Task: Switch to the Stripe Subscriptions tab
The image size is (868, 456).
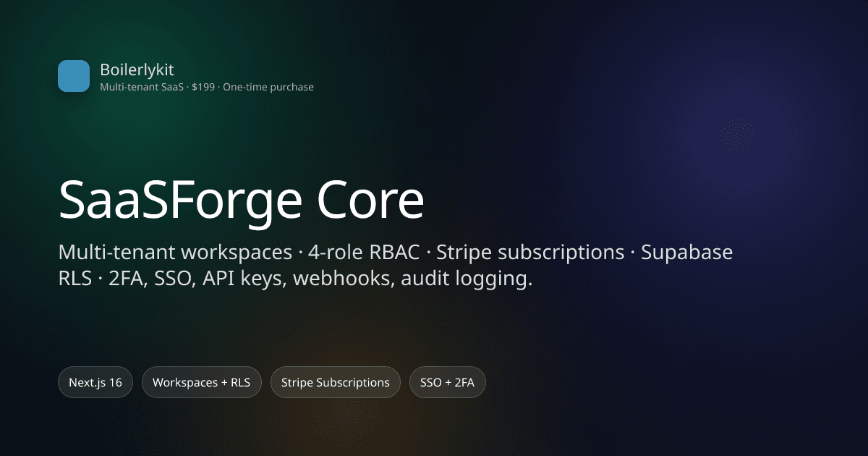Action: [x=335, y=382]
